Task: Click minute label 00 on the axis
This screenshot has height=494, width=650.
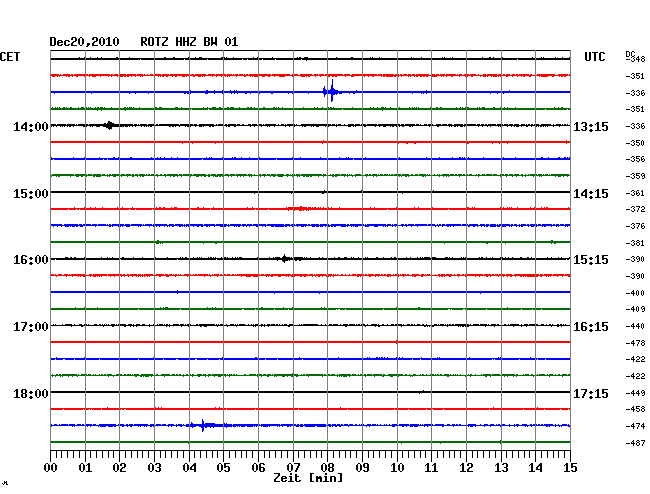Action: click(51, 468)
